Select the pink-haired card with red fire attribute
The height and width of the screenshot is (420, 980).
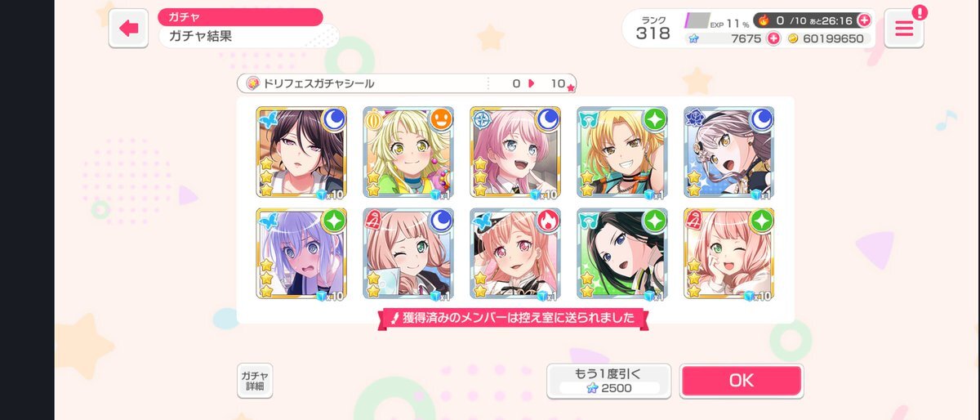pyautogui.click(x=515, y=253)
